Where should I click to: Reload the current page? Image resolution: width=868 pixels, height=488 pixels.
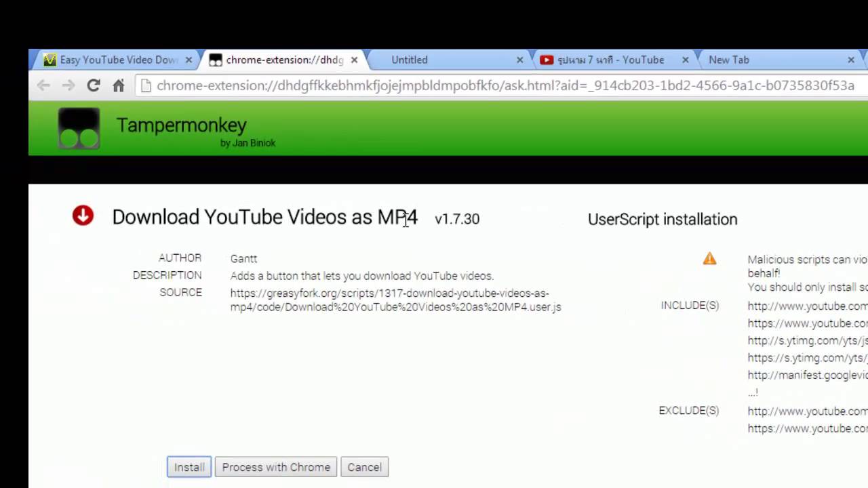click(94, 85)
